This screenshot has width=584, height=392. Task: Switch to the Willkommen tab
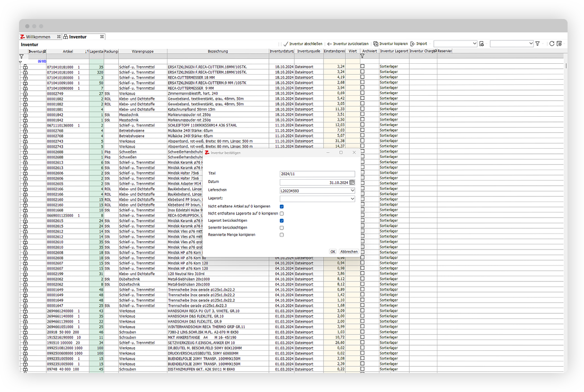pos(38,37)
